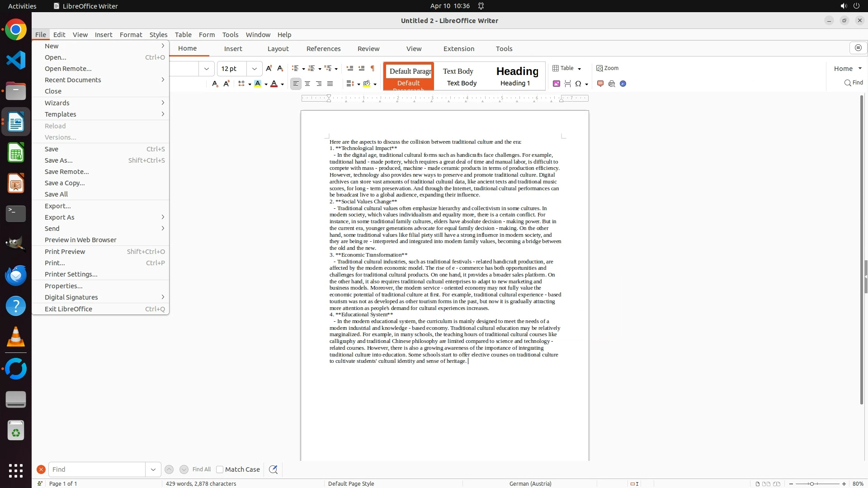This screenshot has width=868, height=488.
Task: Justify the paragraph alignment
Action: click(x=330, y=84)
